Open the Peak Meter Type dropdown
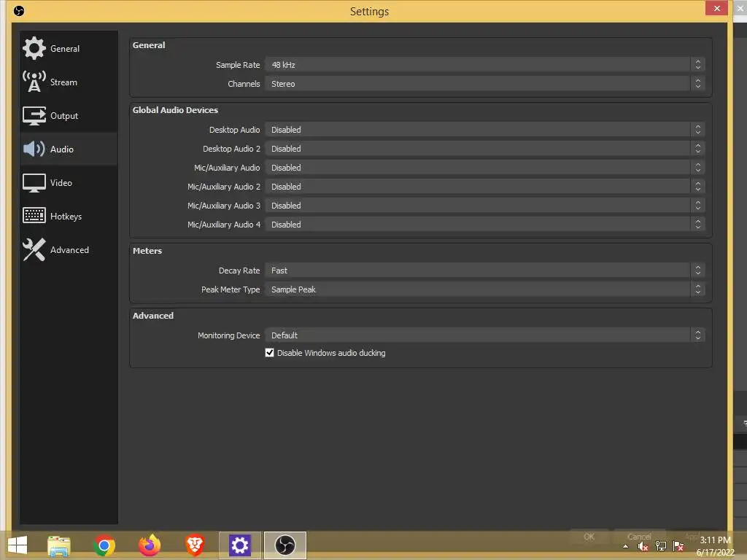The image size is (747, 560). [x=485, y=289]
